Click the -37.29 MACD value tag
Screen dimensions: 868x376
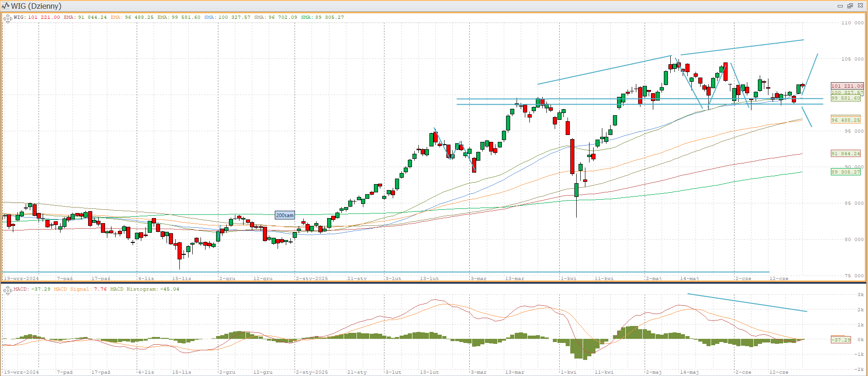[841, 340]
